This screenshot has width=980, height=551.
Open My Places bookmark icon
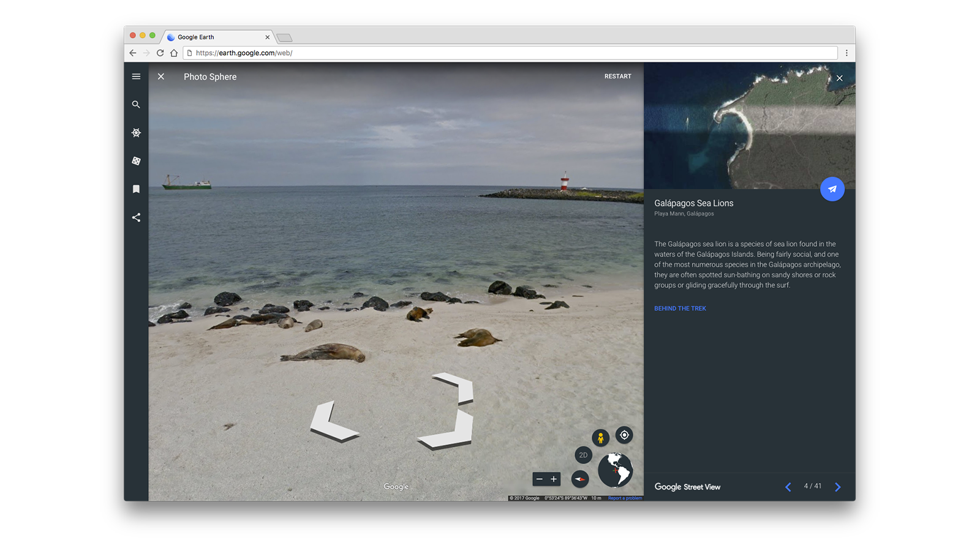tap(136, 189)
